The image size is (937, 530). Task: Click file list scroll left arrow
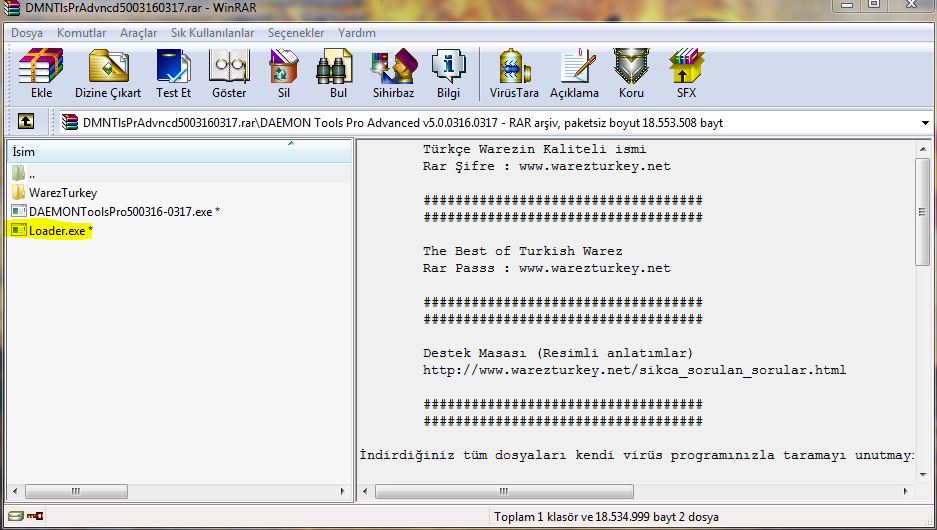(15, 491)
